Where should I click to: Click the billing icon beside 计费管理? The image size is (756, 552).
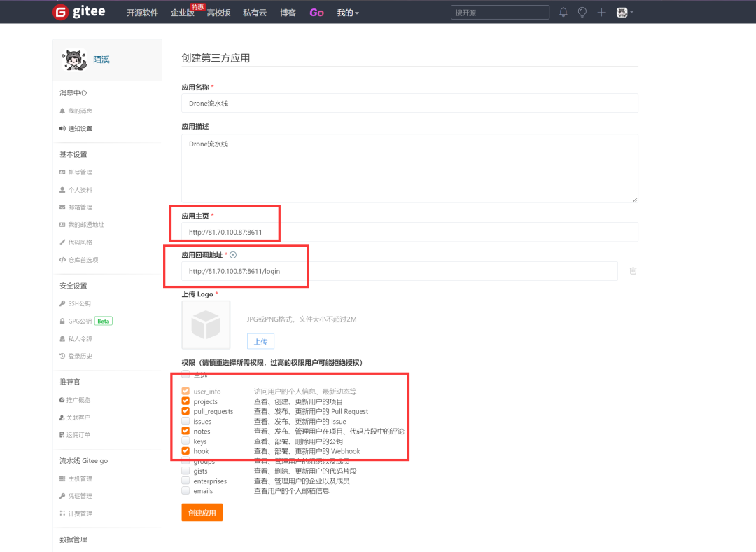coord(62,513)
